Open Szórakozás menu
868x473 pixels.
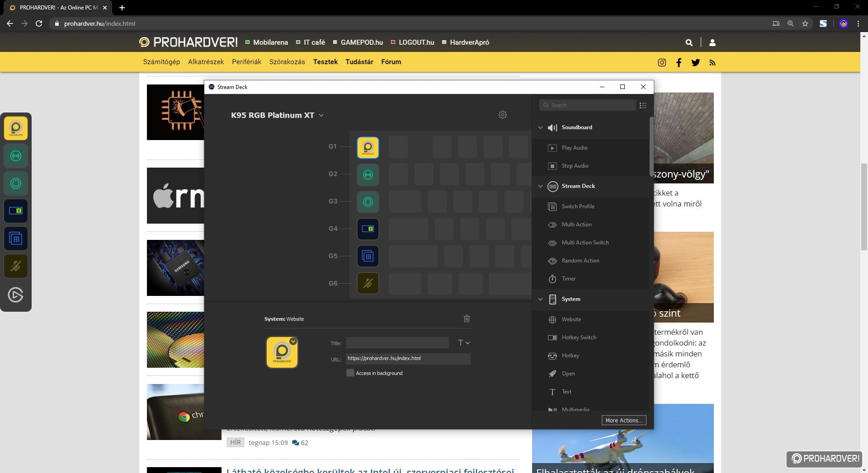click(287, 62)
